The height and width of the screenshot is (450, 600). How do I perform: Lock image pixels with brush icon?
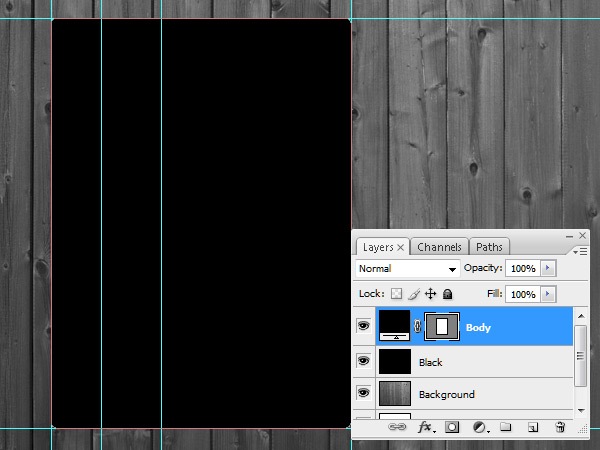click(413, 294)
